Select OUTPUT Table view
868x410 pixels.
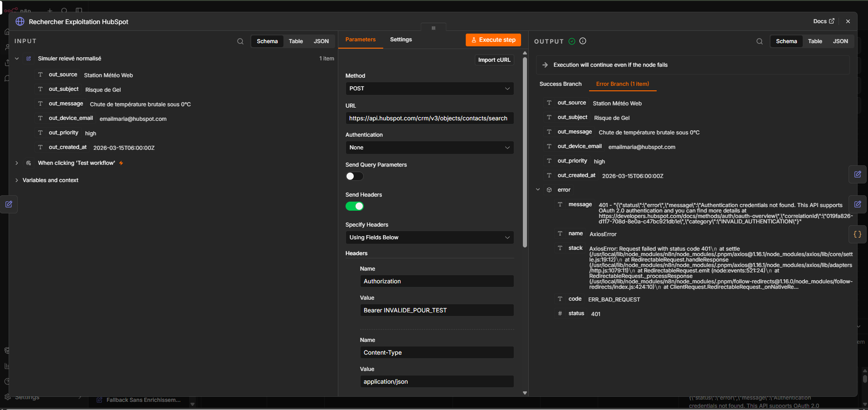tap(815, 41)
